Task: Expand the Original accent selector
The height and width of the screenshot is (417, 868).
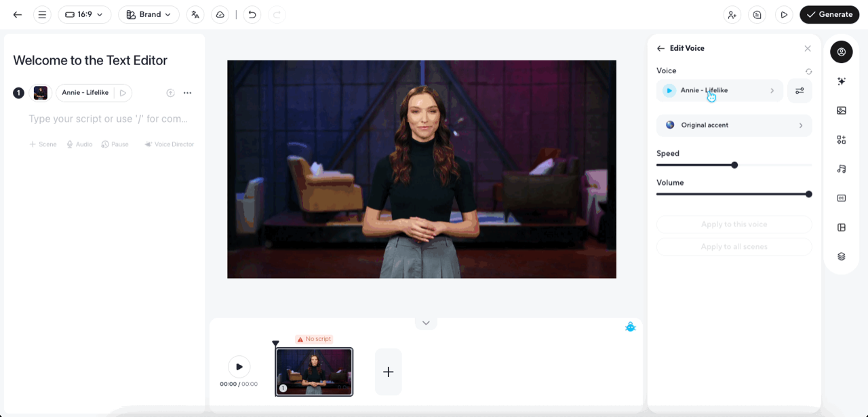Action: 734,125
